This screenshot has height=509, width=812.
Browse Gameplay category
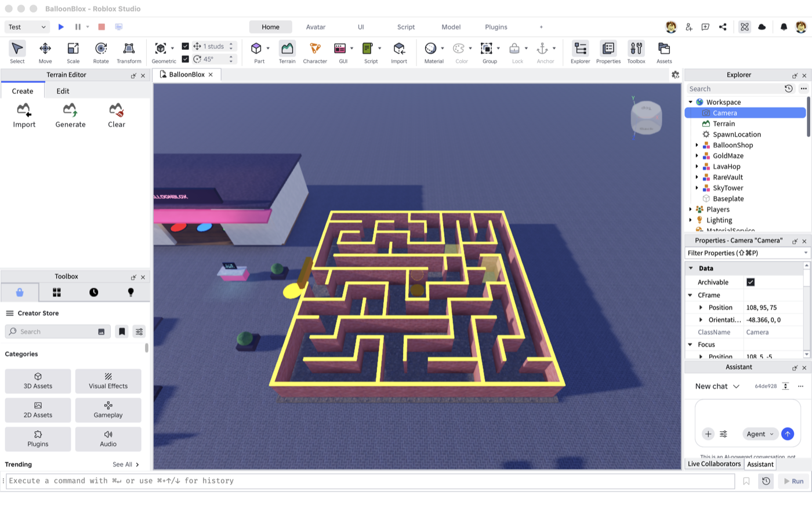(108, 410)
